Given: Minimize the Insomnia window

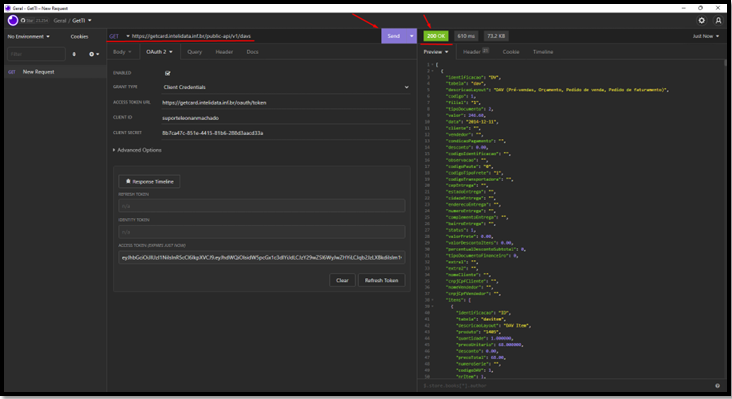Looking at the screenshot, I should [683, 8].
